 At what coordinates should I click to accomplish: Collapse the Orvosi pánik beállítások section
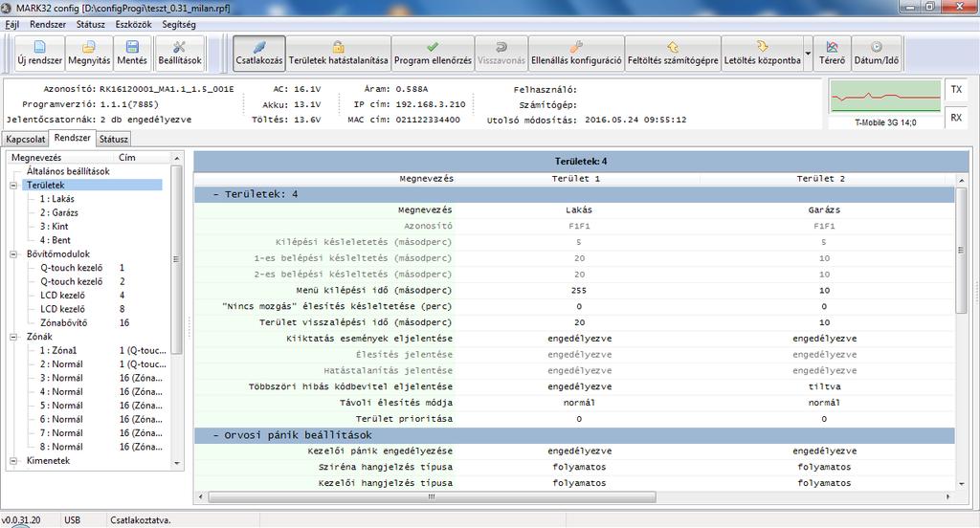tap(215, 435)
